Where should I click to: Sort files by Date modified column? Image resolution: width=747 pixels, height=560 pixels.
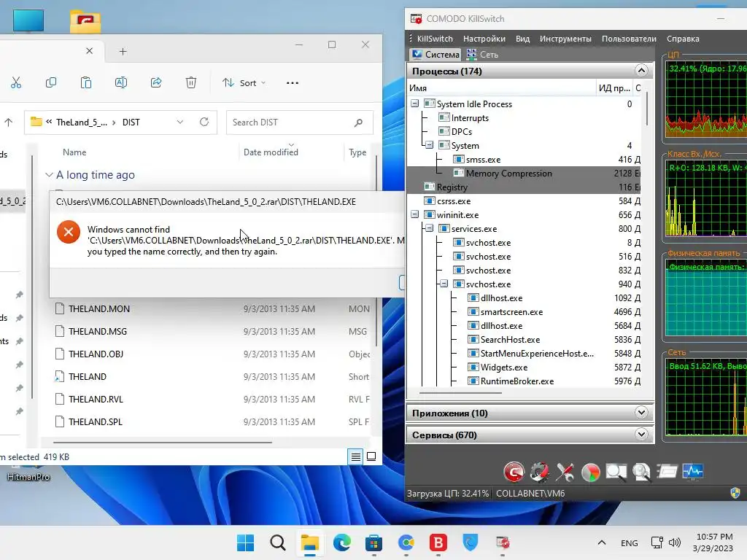pyautogui.click(x=271, y=152)
